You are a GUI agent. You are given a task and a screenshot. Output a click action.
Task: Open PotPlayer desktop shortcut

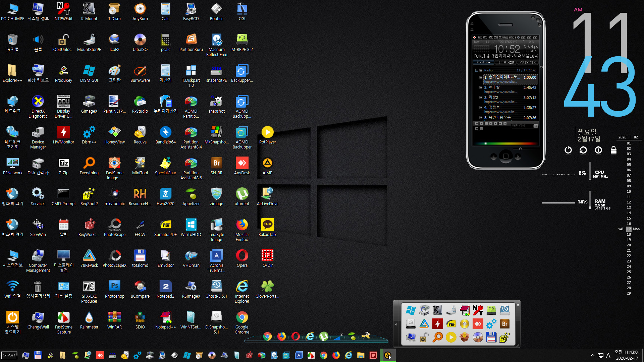(x=267, y=135)
